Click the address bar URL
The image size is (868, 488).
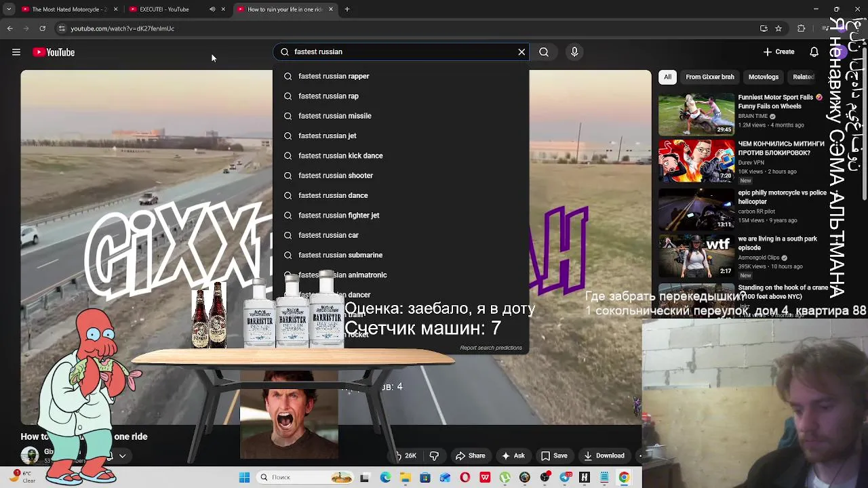(123, 28)
